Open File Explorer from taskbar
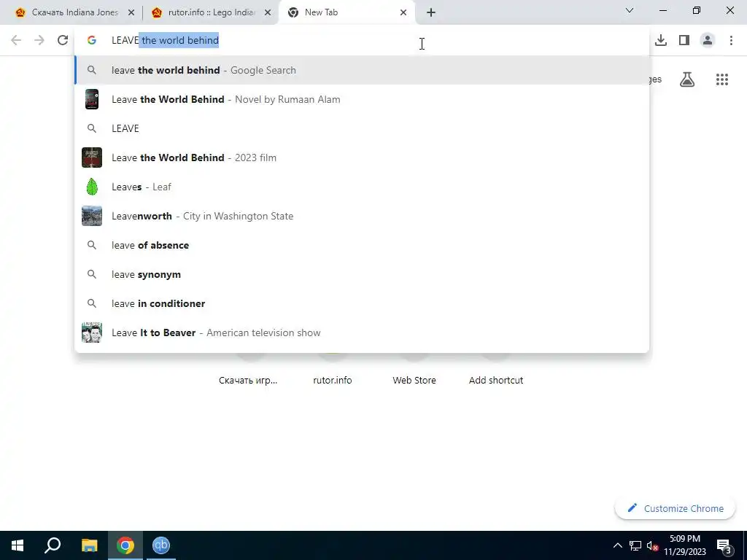The width and height of the screenshot is (747, 560). coord(89,545)
